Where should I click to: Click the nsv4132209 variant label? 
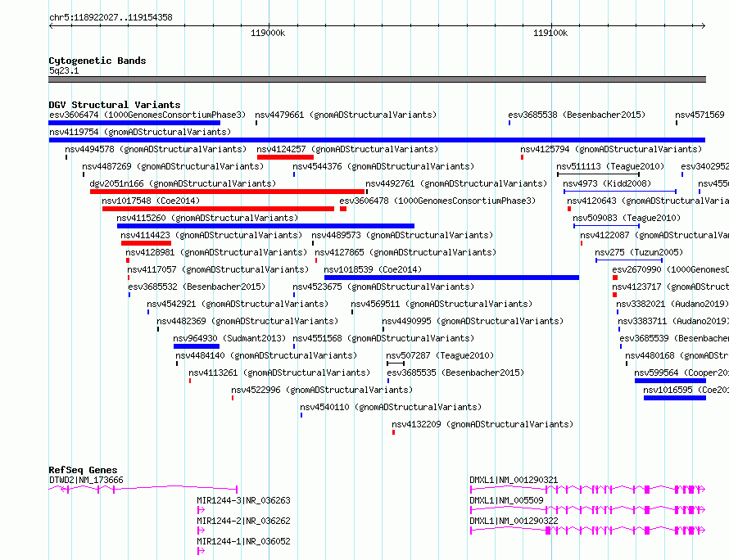coord(482,424)
